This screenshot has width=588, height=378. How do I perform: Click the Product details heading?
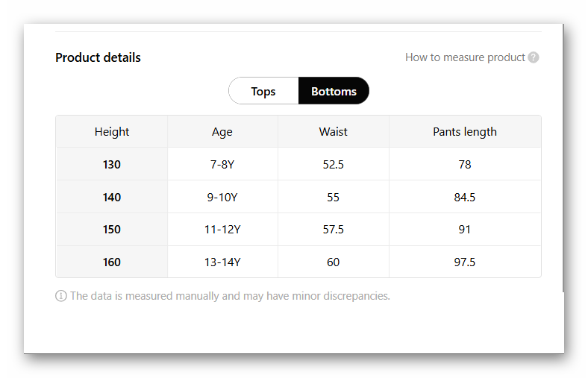(98, 57)
